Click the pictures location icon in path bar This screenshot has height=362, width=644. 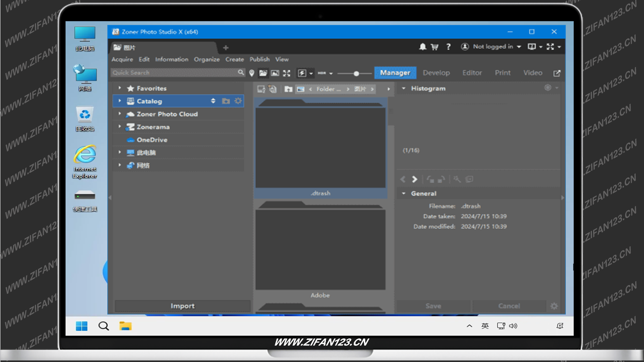pyautogui.click(x=301, y=89)
